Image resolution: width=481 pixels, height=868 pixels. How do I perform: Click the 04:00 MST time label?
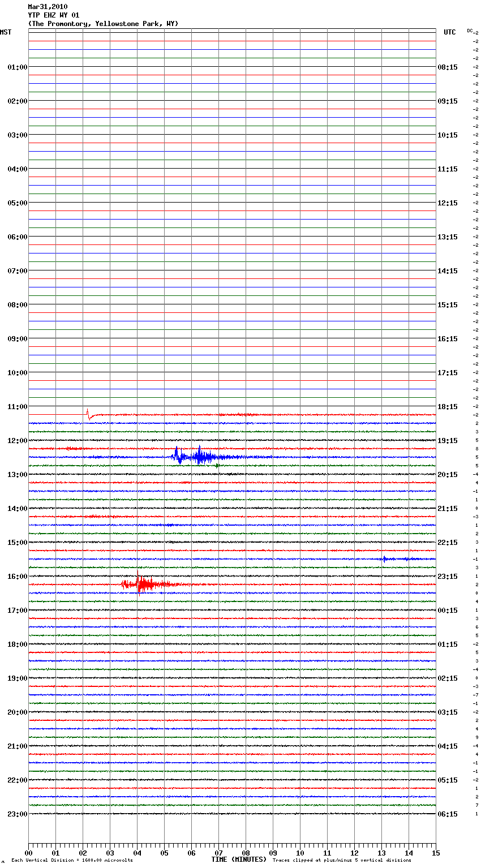(18, 169)
